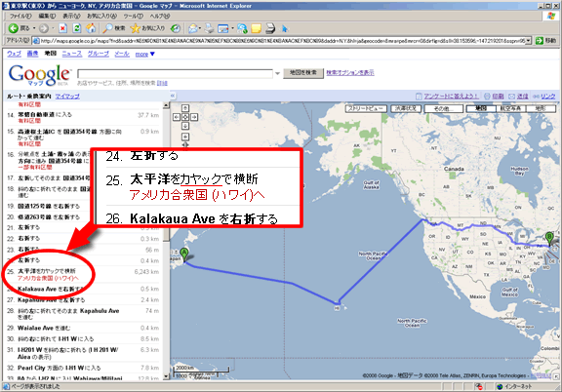The width and height of the screenshot is (562, 392).
Task: Open その他 map options dropdown
Action: pyautogui.click(x=444, y=108)
